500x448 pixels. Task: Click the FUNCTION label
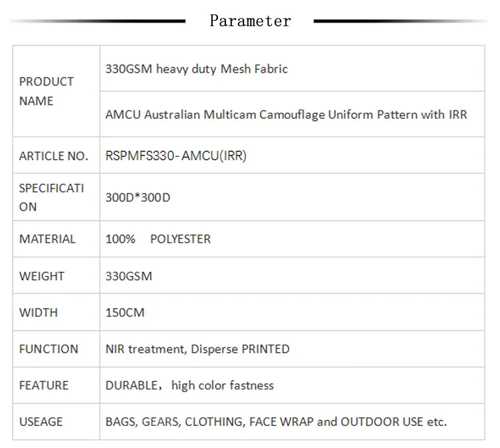tap(49, 349)
